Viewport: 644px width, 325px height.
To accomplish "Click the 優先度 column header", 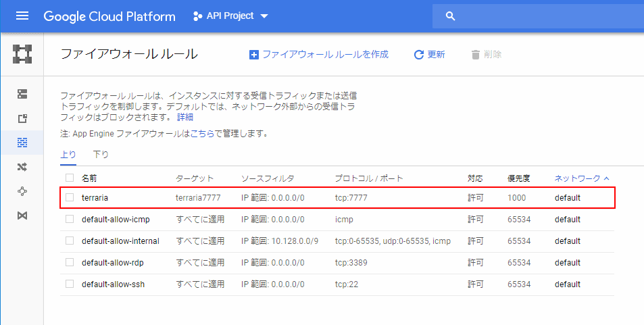I will tap(519, 178).
